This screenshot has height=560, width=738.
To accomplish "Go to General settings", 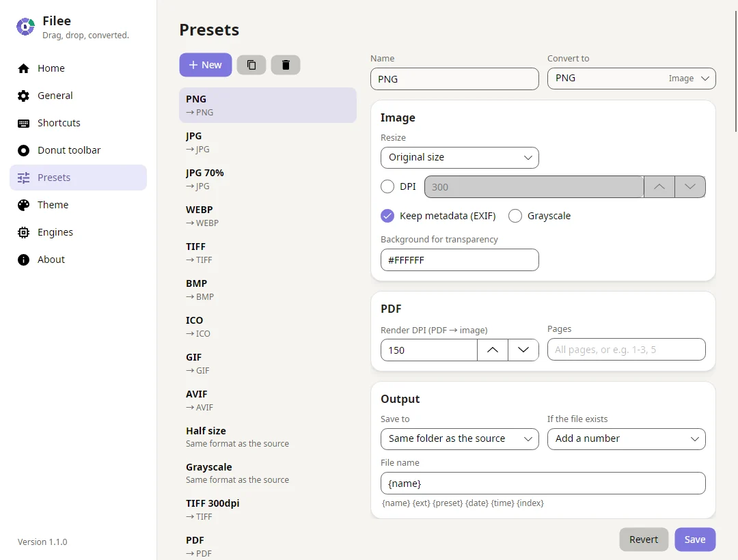I will tap(78, 96).
